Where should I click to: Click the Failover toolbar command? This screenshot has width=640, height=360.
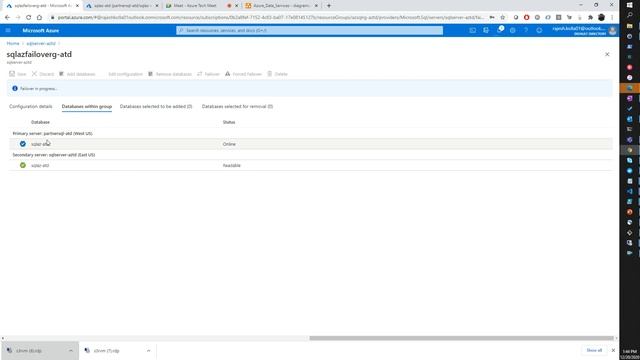pos(208,74)
